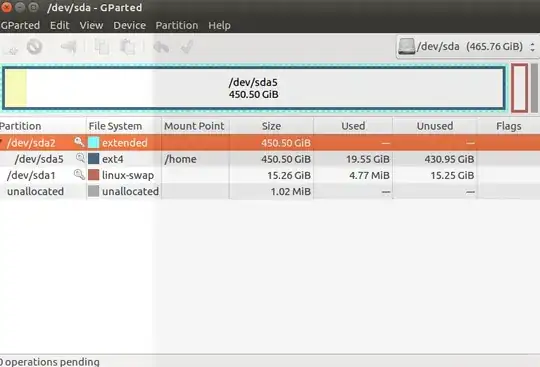540x367 pixels.
Task: Select the red-outlined swap block in disk graphic
Action: (519, 88)
